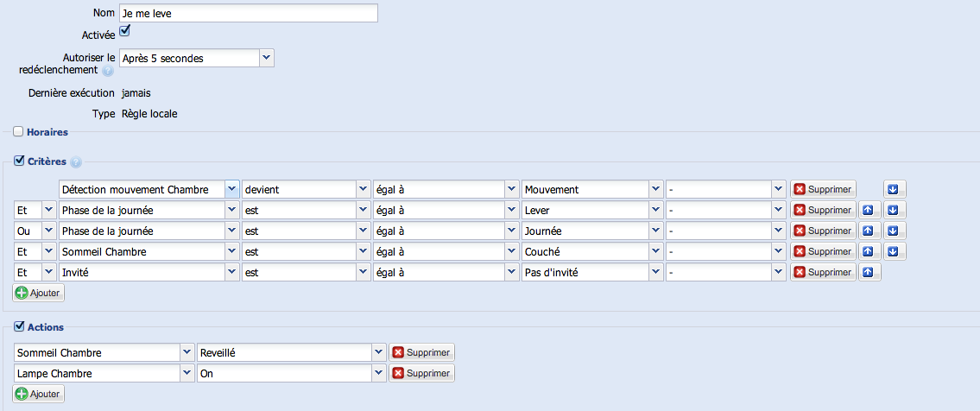Remove the Lampe Chambre action
The width and height of the screenshot is (980, 411).
[422, 374]
